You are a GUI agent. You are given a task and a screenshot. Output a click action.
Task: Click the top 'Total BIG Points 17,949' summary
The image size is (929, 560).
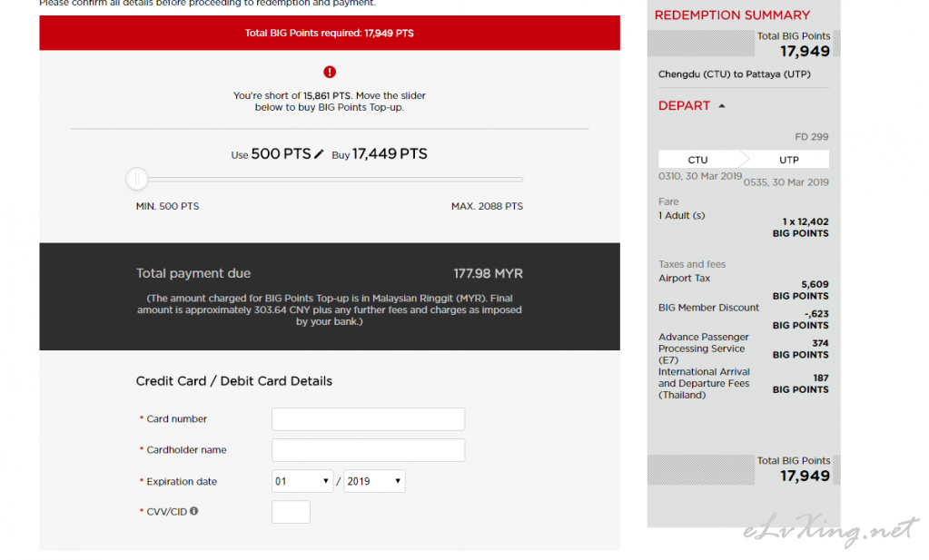coord(794,44)
